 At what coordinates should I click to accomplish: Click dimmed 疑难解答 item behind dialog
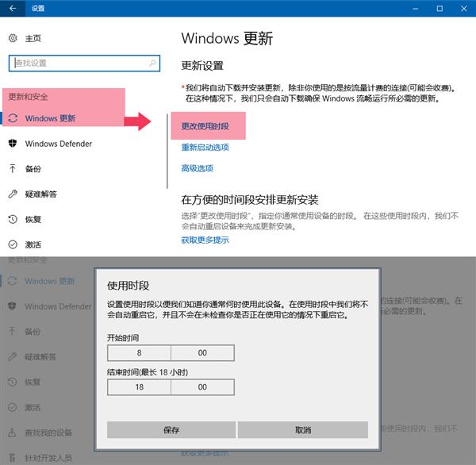[x=40, y=357]
